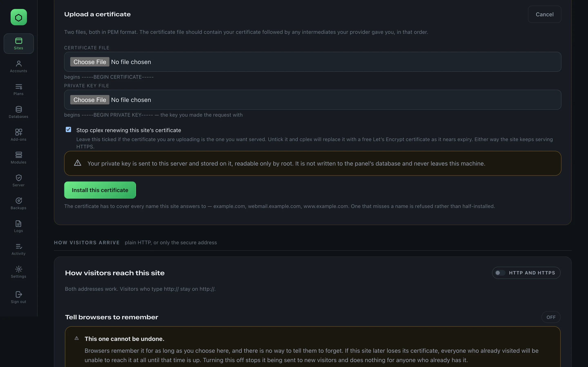Click Install this certificate button

click(x=100, y=190)
